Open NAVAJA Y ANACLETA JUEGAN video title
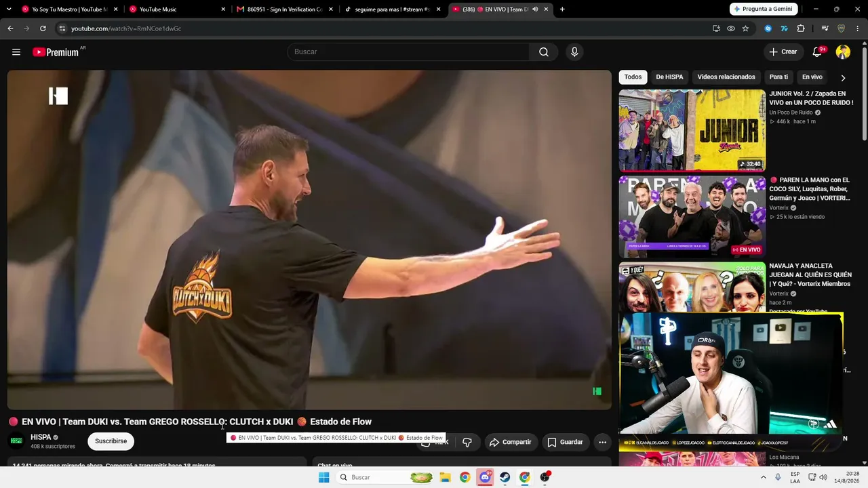 click(810, 275)
